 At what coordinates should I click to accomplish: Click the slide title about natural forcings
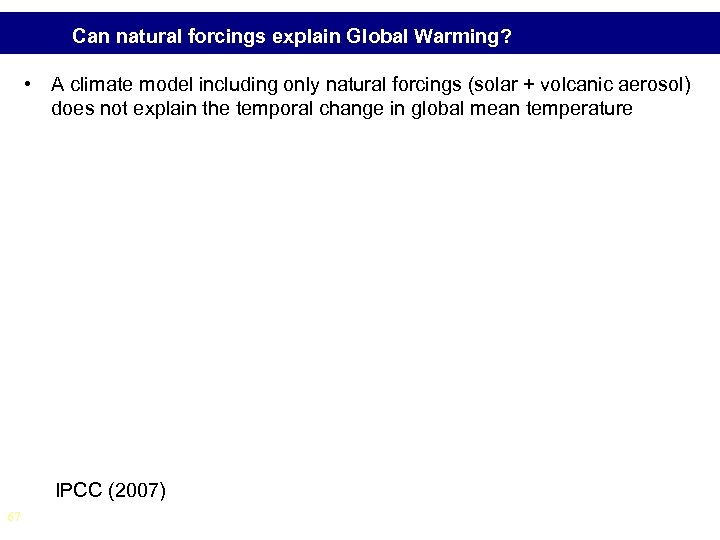pyautogui.click(x=292, y=39)
